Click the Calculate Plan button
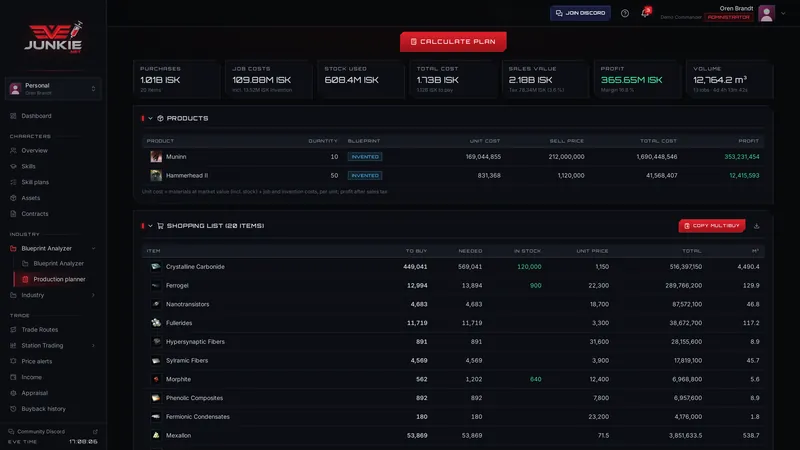The width and height of the screenshot is (800, 450). [x=453, y=41]
